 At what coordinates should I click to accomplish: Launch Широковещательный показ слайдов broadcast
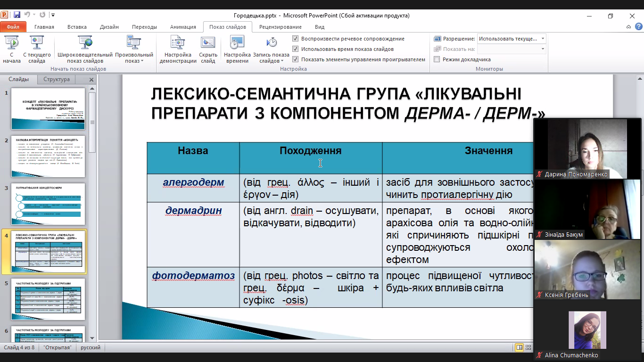point(85,49)
